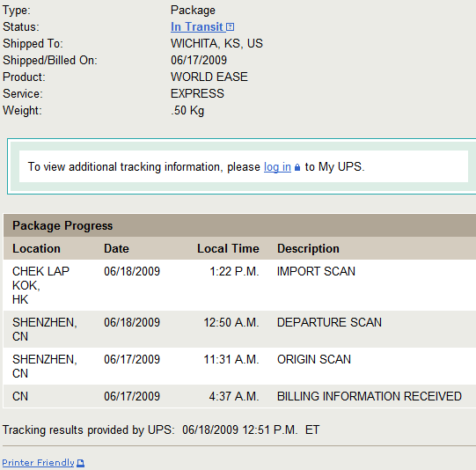The image size is (476, 470).
Task: Click the WORLD EASE product value
Action: (x=209, y=77)
